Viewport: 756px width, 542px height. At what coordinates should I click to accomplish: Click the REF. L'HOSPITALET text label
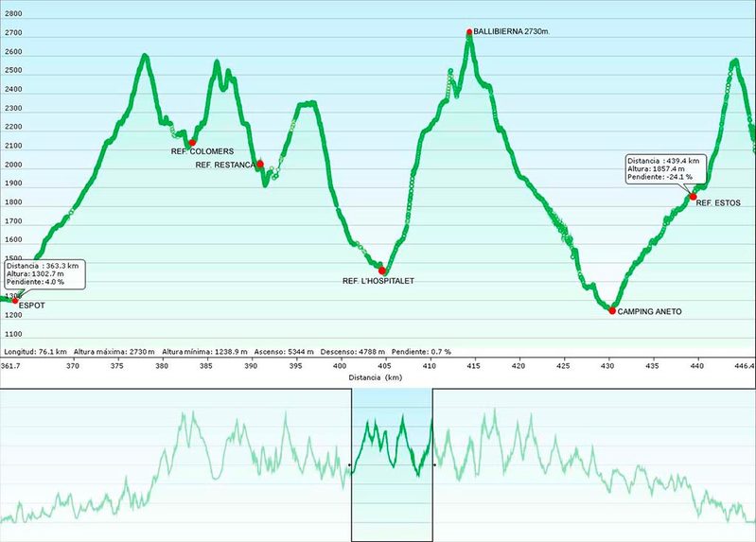(378, 281)
